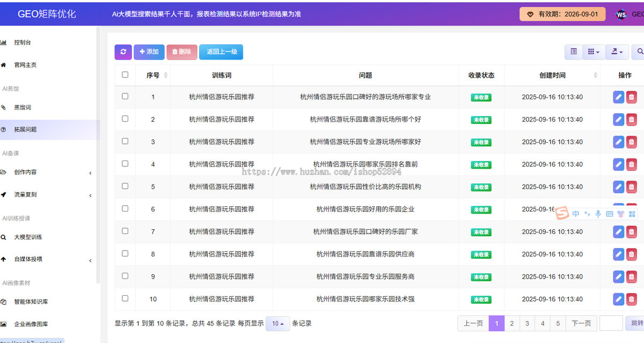Screen dimensions: 644x343
Task: Click the pencil icon for row 4
Action: (619, 165)
